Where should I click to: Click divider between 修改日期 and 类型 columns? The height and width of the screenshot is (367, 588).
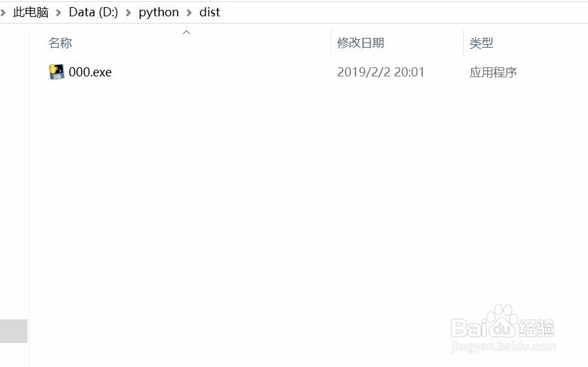click(463, 43)
